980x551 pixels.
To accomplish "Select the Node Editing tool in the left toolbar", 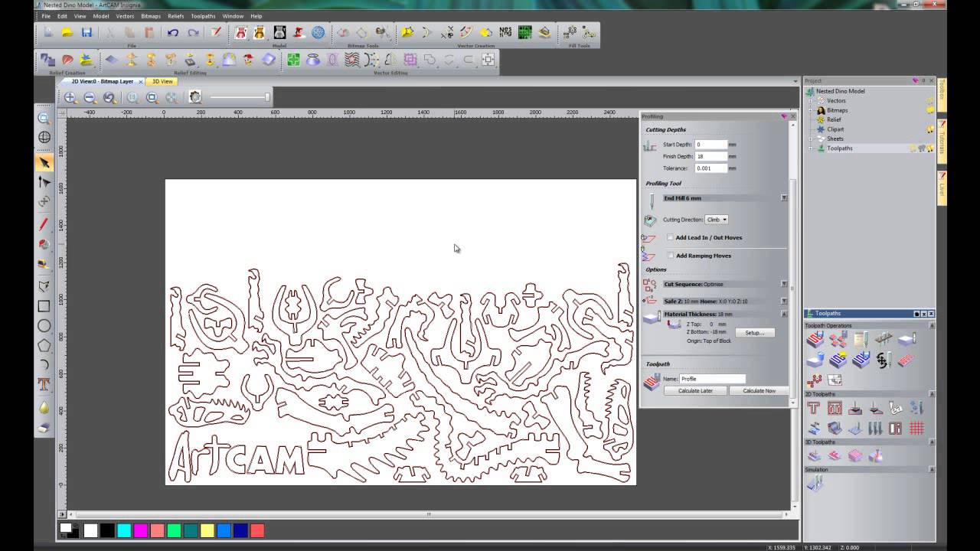I will pos(44,182).
